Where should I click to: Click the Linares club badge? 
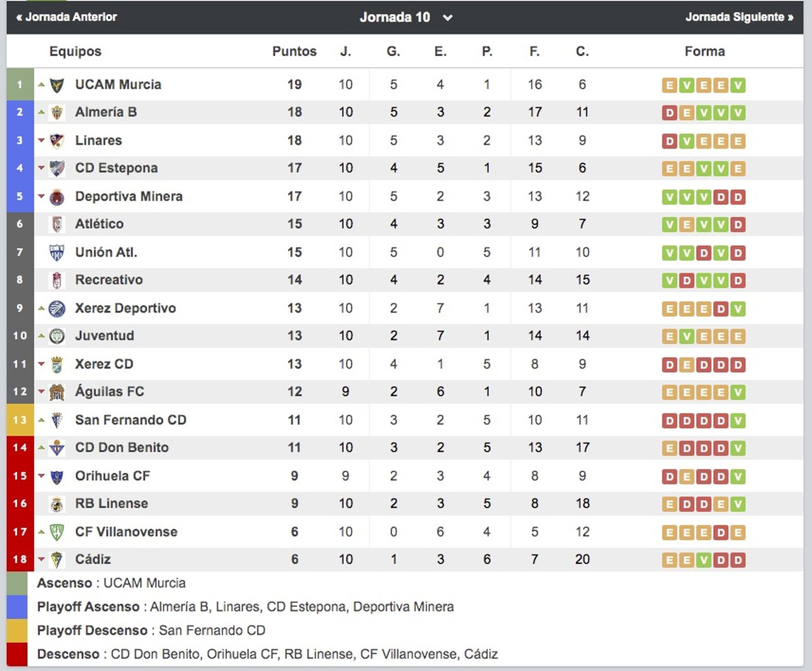pyautogui.click(x=57, y=140)
